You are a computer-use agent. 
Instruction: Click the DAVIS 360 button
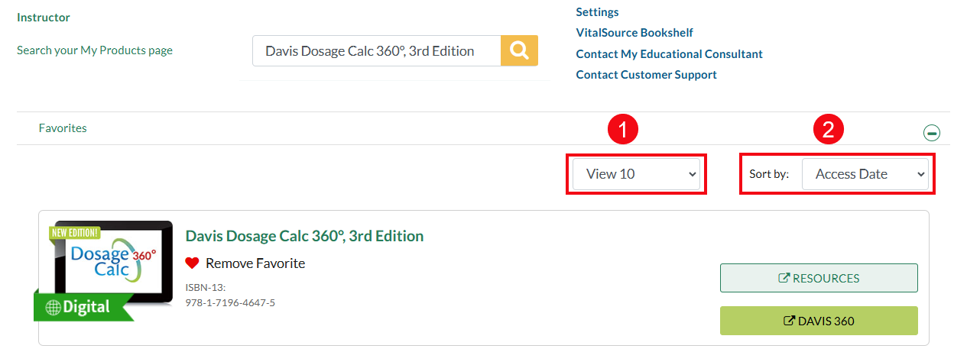(819, 321)
